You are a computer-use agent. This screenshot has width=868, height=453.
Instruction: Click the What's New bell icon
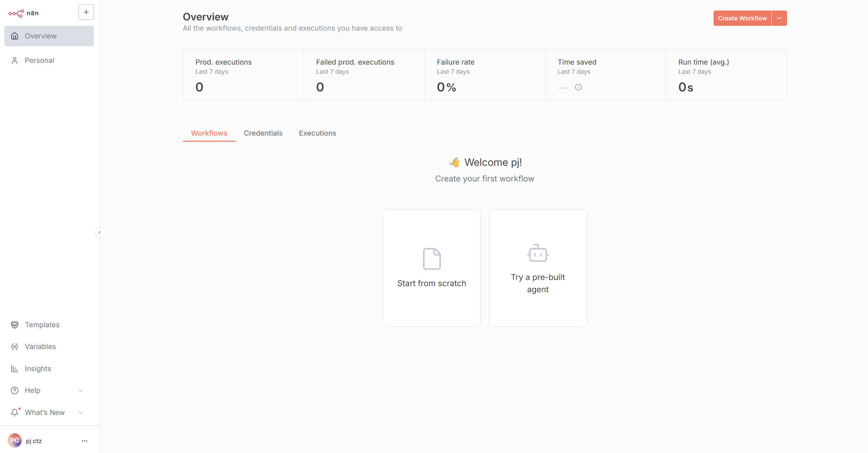[x=15, y=412]
